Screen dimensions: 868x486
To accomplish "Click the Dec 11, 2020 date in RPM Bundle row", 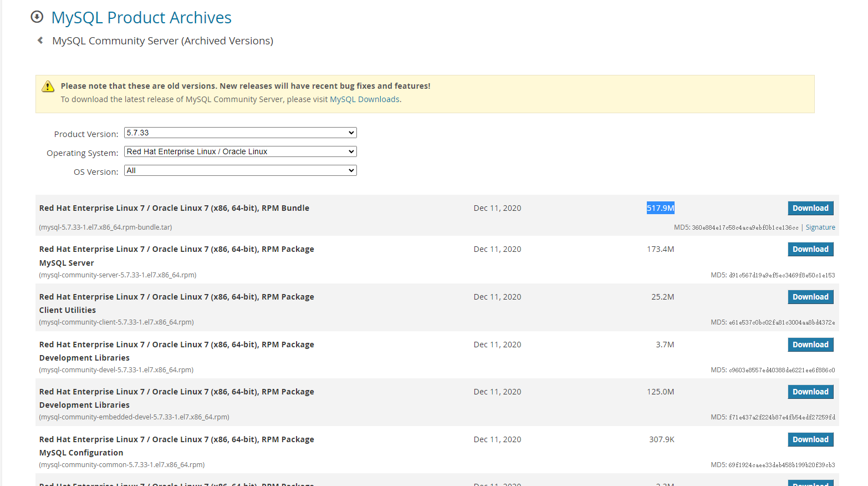I will (497, 208).
